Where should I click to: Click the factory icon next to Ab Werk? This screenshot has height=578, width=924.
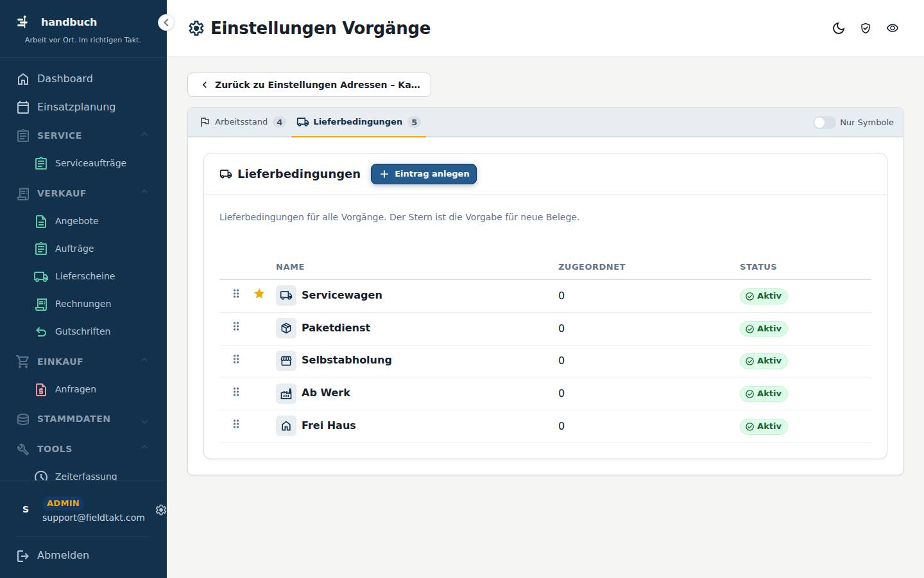click(x=286, y=394)
